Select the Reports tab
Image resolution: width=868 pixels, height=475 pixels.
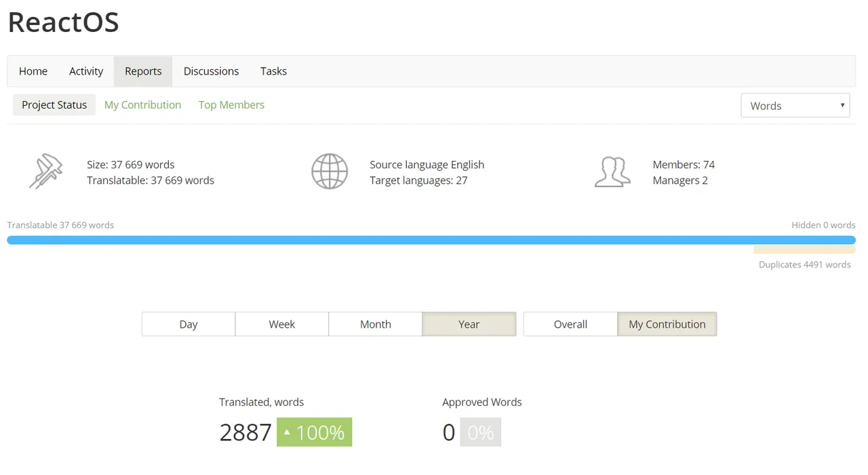click(143, 71)
